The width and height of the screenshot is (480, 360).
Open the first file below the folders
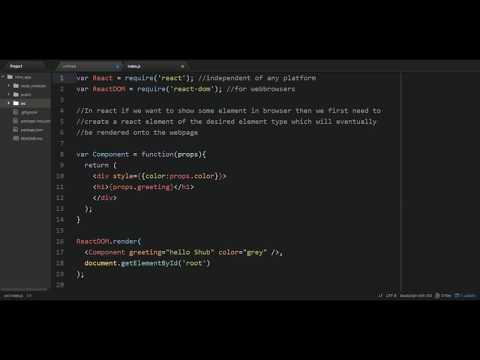click(26, 112)
